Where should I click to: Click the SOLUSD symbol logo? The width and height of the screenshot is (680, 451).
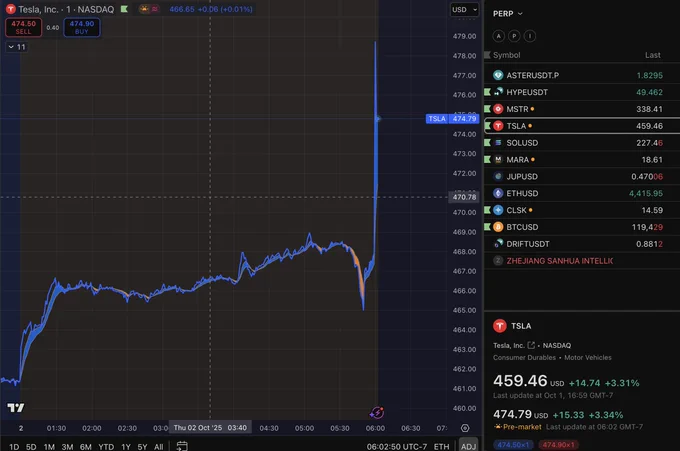[x=498, y=143]
